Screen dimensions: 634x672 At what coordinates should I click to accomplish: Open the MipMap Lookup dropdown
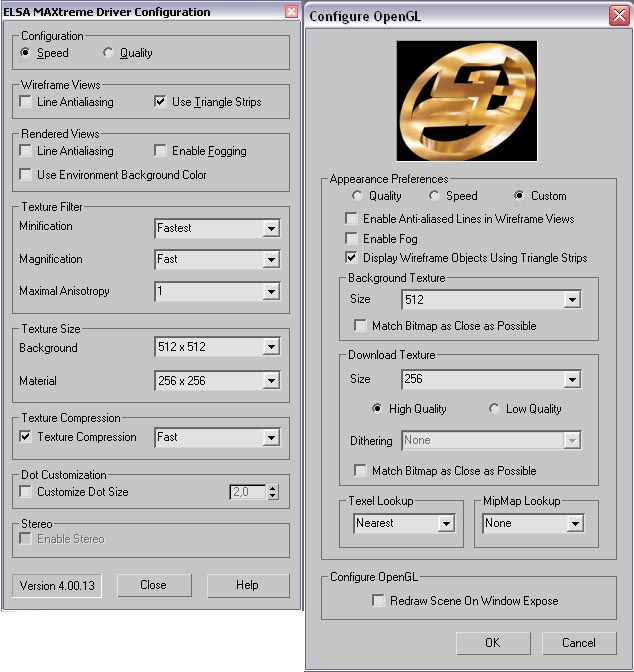pos(533,523)
